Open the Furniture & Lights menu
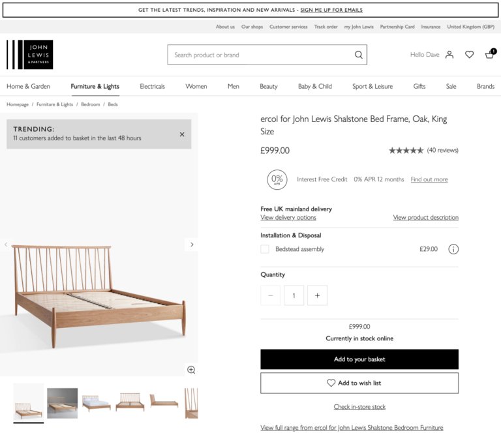This screenshot has width=501, height=448. pos(95,86)
